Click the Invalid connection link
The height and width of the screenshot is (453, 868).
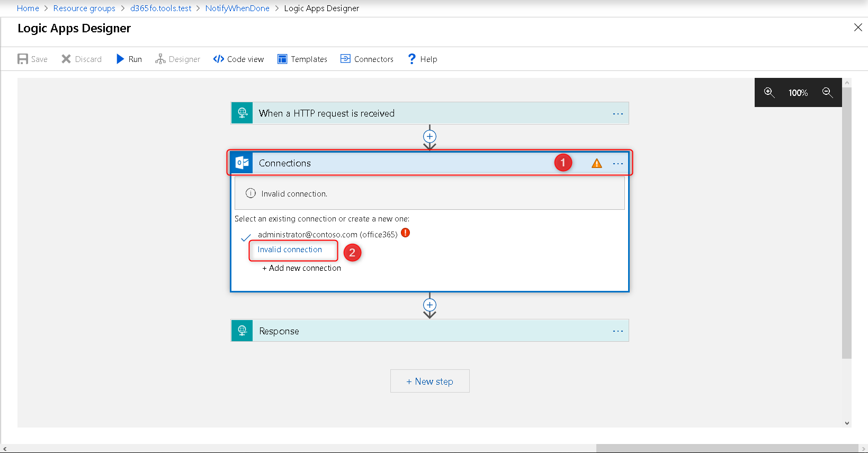point(290,250)
